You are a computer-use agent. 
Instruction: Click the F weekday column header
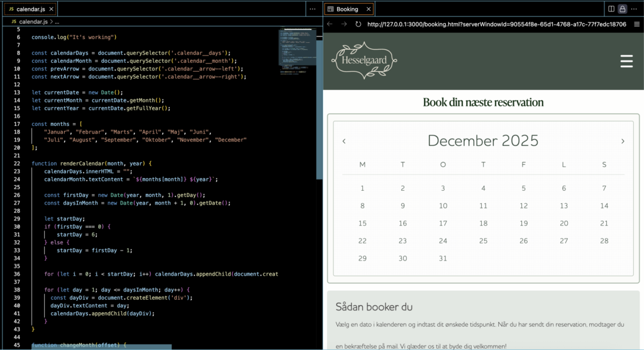[x=523, y=164]
